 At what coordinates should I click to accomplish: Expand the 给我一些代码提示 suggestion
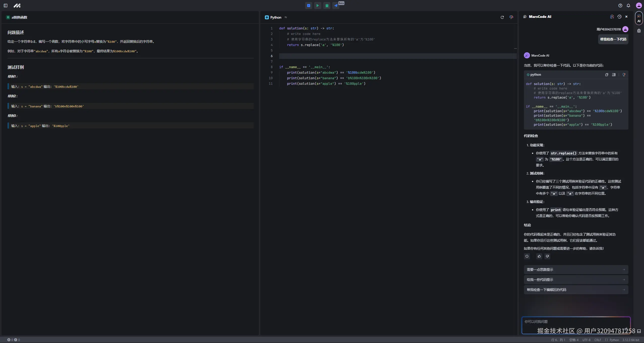576,280
